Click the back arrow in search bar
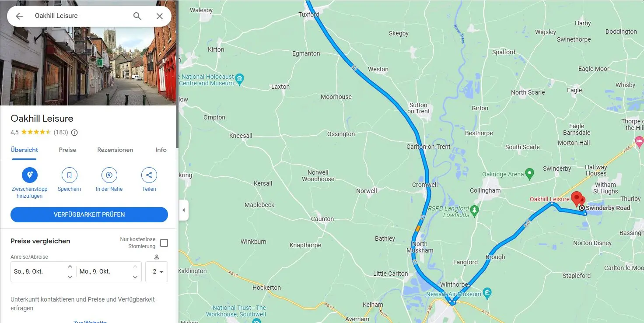644x323 pixels. 19,16
